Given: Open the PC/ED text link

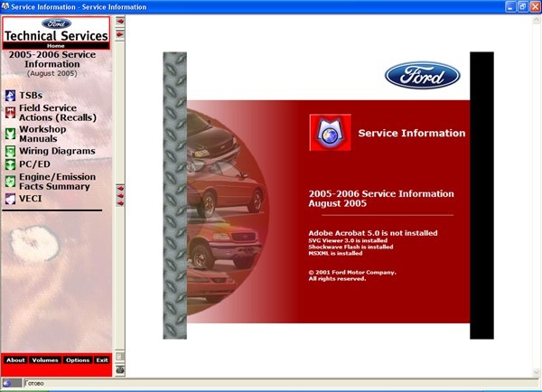Looking at the screenshot, I should [34, 164].
